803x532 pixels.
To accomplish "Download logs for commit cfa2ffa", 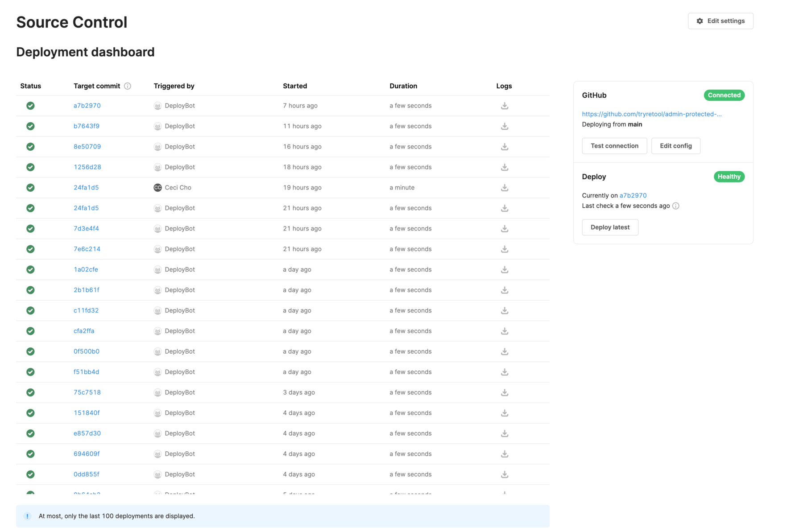I will pos(505,331).
